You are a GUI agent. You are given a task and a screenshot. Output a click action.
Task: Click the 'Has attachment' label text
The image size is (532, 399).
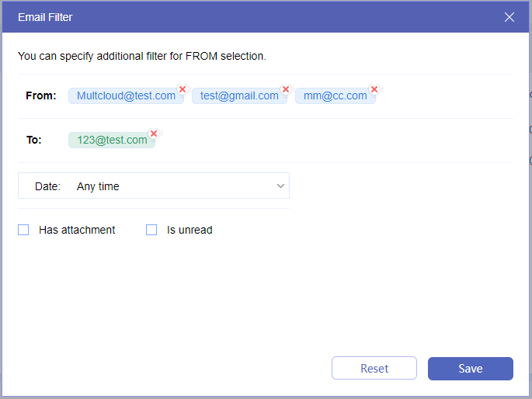[x=77, y=230]
